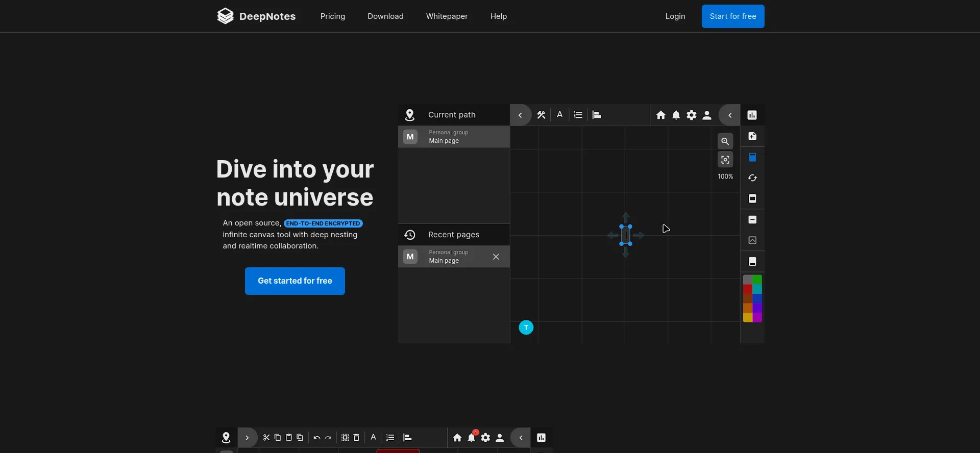Open the Download page
Viewport: 980px width, 453px height.
coord(385,16)
